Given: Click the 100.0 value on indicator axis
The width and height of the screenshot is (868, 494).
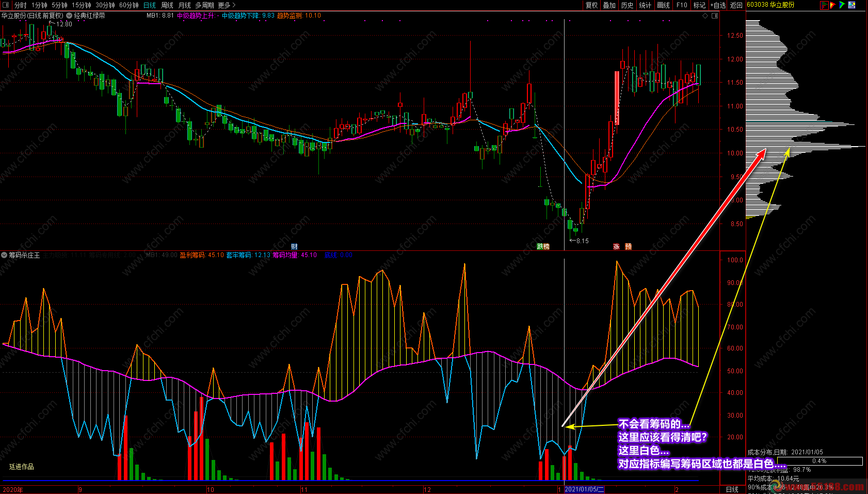Looking at the screenshot, I should pos(735,260).
